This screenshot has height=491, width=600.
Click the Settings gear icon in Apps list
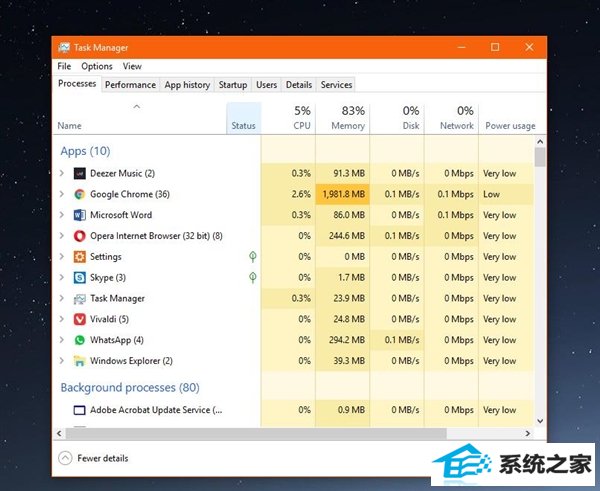[x=79, y=257]
